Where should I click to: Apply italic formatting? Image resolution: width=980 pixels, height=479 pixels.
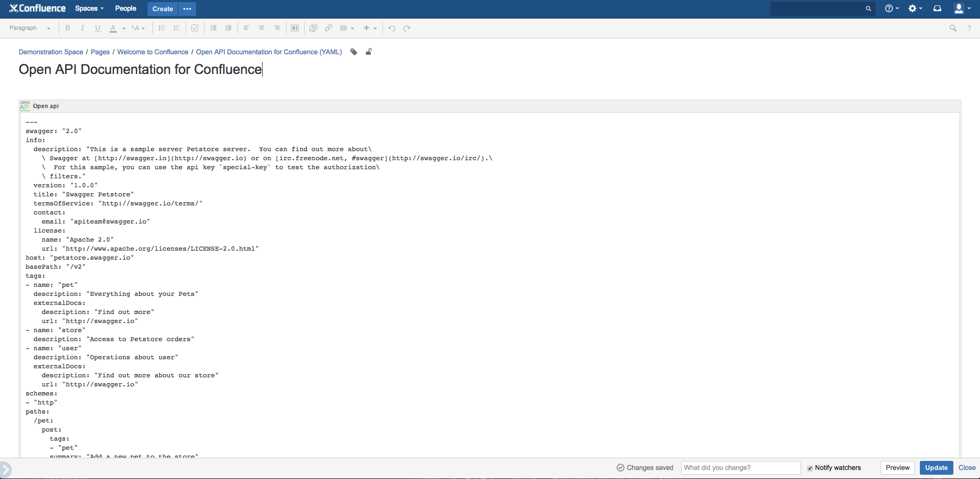[x=83, y=28]
